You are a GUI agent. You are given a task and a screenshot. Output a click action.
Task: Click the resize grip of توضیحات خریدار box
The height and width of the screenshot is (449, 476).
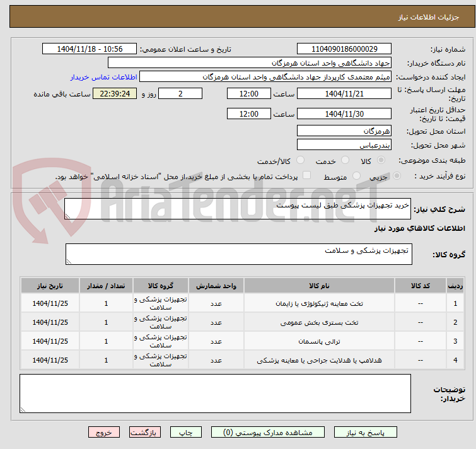(x=23, y=409)
